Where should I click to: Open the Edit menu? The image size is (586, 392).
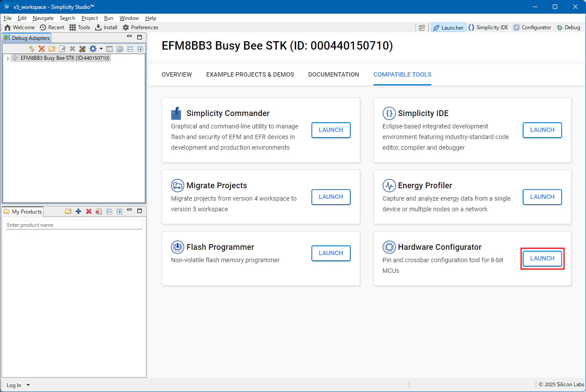pyautogui.click(x=22, y=18)
